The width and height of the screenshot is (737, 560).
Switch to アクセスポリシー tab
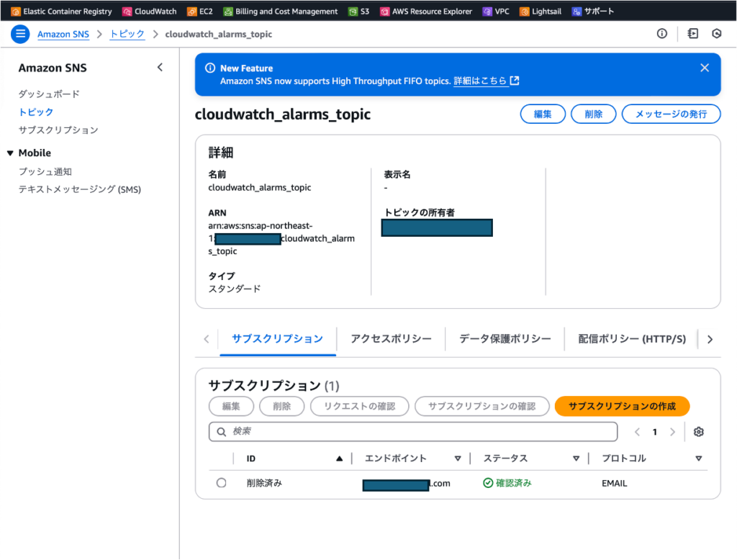pos(391,339)
